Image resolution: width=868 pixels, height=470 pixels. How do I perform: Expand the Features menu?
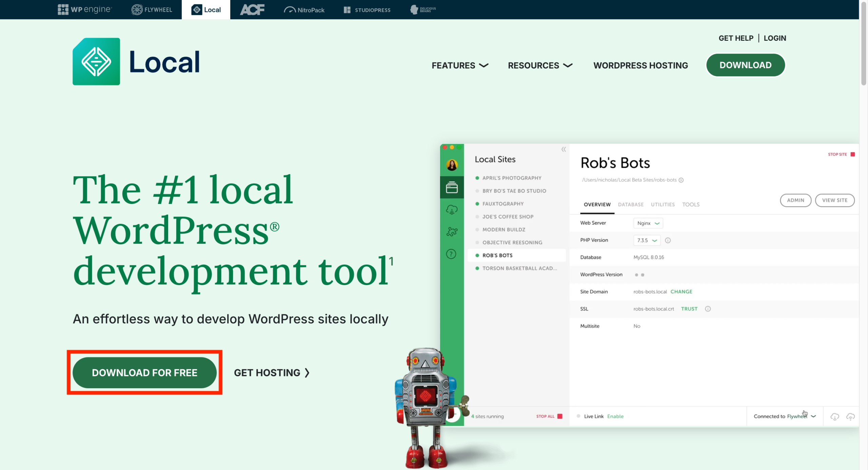pos(460,65)
